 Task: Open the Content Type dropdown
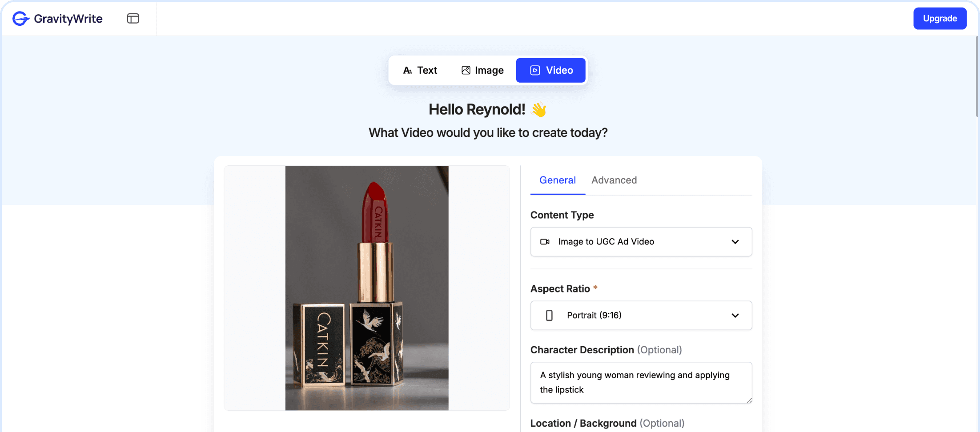(x=641, y=242)
